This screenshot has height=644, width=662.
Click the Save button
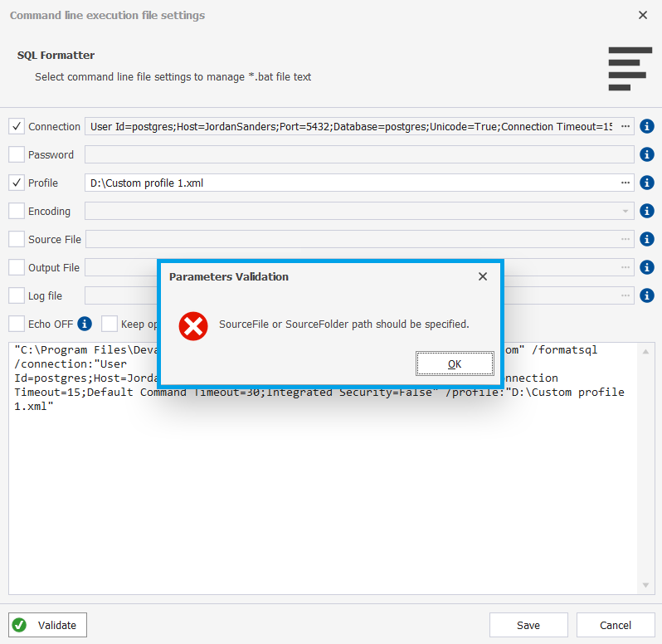point(528,625)
